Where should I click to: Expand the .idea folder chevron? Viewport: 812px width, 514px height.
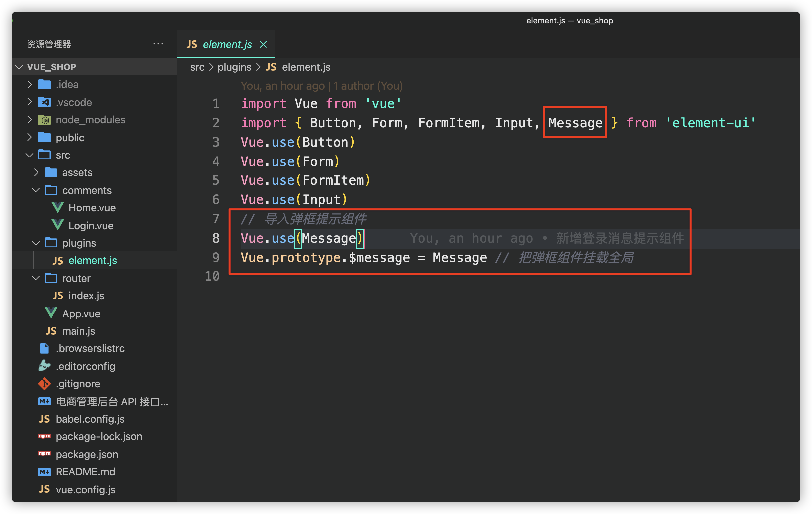point(29,84)
